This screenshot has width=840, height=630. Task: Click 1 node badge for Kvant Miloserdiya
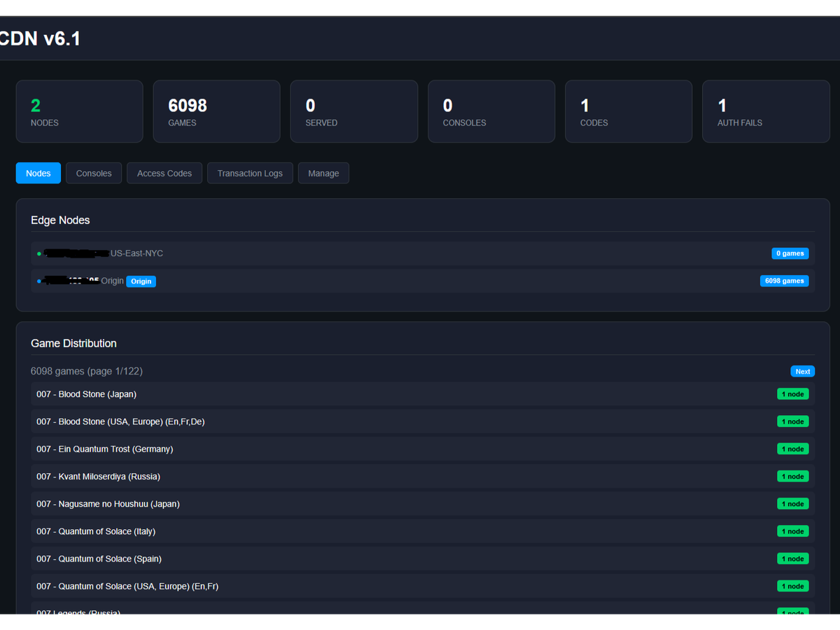[x=792, y=477]
